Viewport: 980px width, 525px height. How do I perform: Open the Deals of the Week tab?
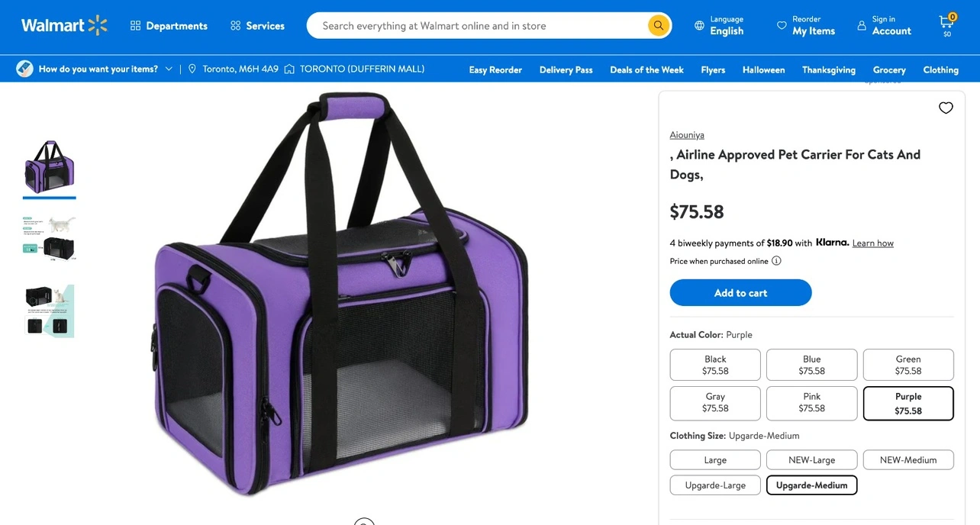click(x=646, y=69)
